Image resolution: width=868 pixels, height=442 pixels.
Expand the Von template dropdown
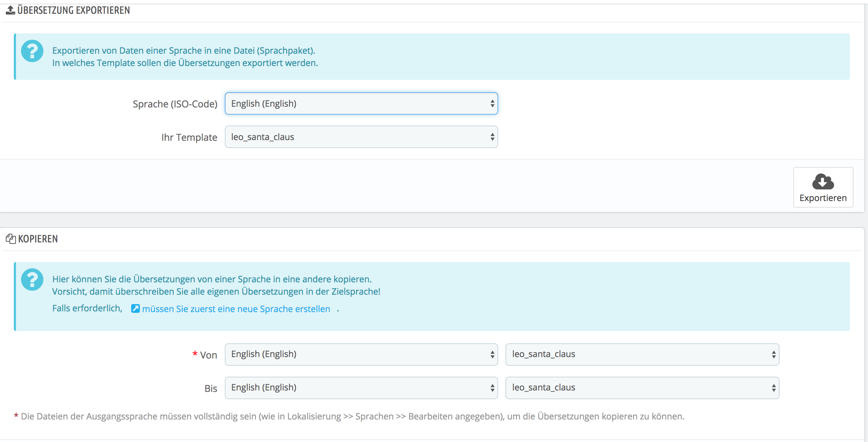pos(642,354)
